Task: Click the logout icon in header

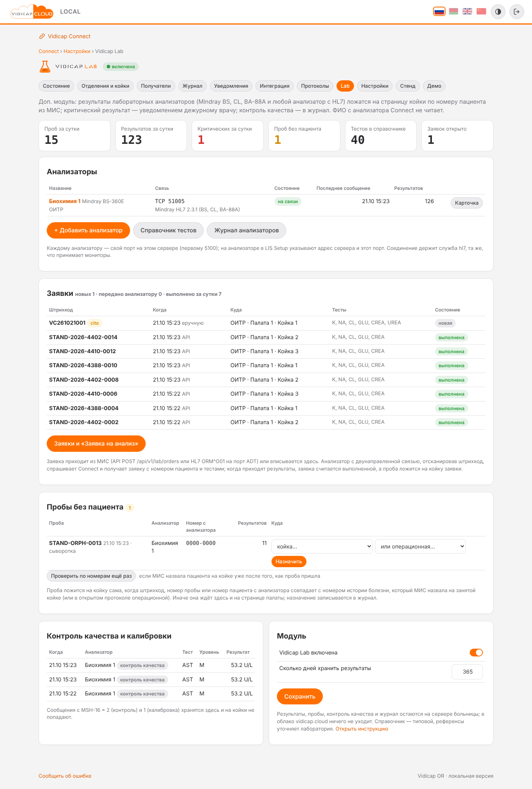Action: 517,12
